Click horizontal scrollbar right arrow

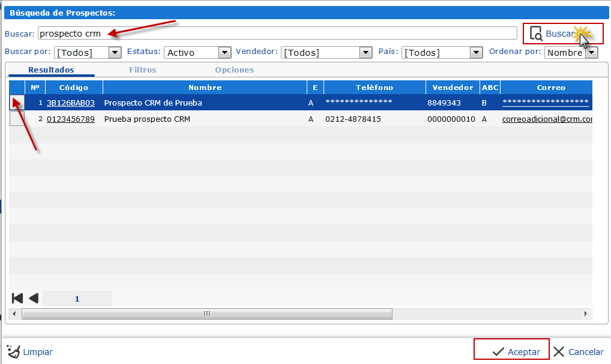click(x=586, y=314)
